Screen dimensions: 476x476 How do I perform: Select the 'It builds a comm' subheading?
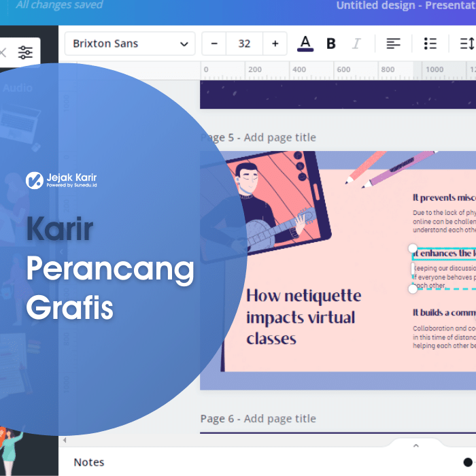pos(444,312)
